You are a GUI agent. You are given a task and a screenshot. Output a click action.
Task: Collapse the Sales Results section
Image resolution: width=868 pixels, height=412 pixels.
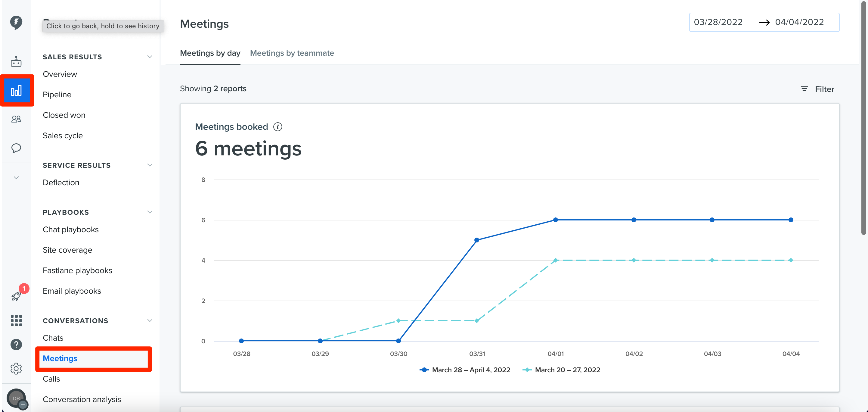(150, 57)
